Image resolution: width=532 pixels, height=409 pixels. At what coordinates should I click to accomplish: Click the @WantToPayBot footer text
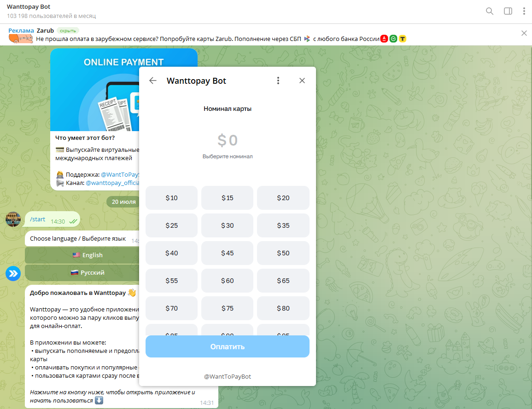(x=228, y=376)
